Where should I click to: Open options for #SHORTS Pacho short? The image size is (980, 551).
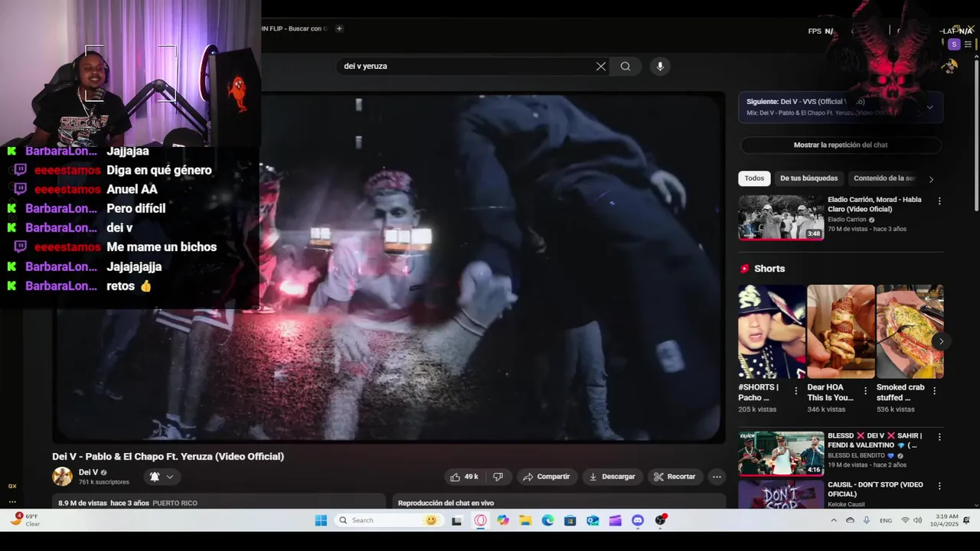(x=795, y=390)
